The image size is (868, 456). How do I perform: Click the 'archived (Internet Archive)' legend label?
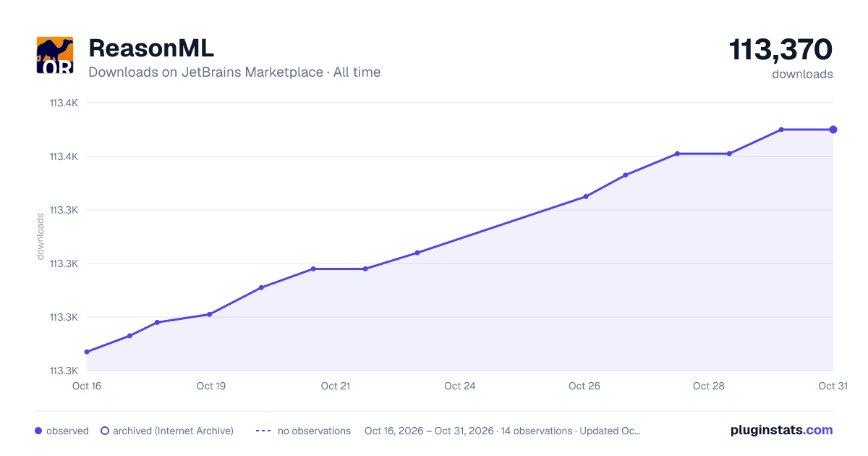coord(173,431)
